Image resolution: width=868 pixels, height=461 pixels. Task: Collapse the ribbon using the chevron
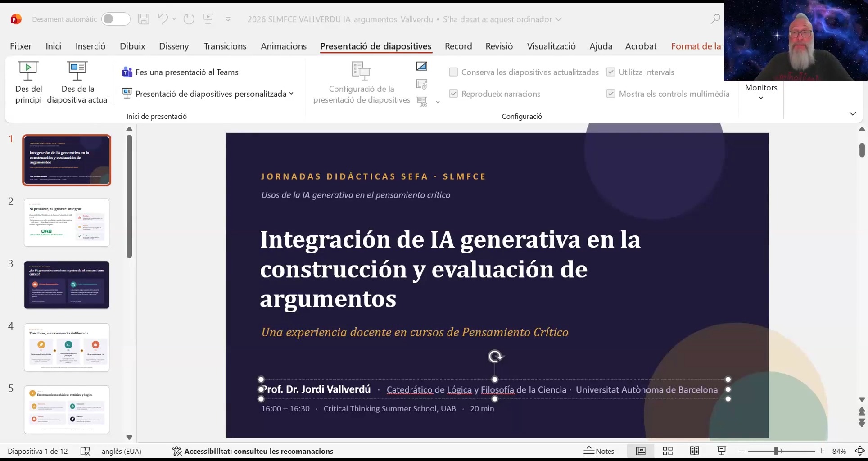(x=852, y=113)
